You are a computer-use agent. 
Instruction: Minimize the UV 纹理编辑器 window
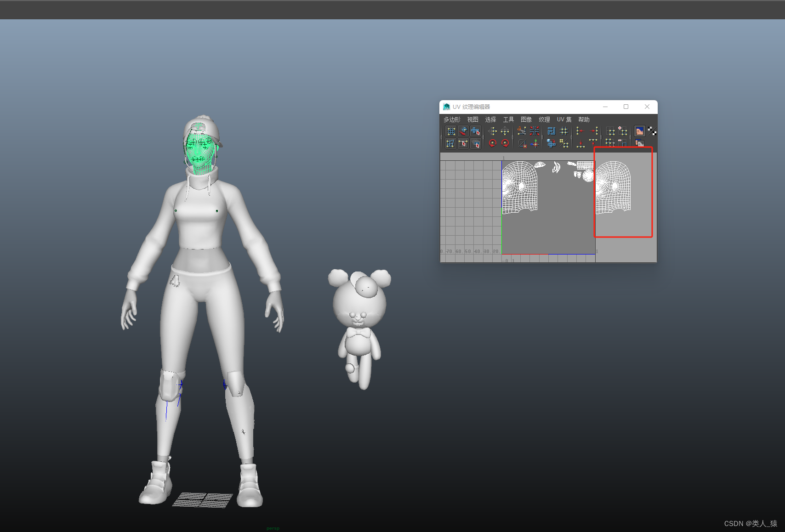click(605, 107)
